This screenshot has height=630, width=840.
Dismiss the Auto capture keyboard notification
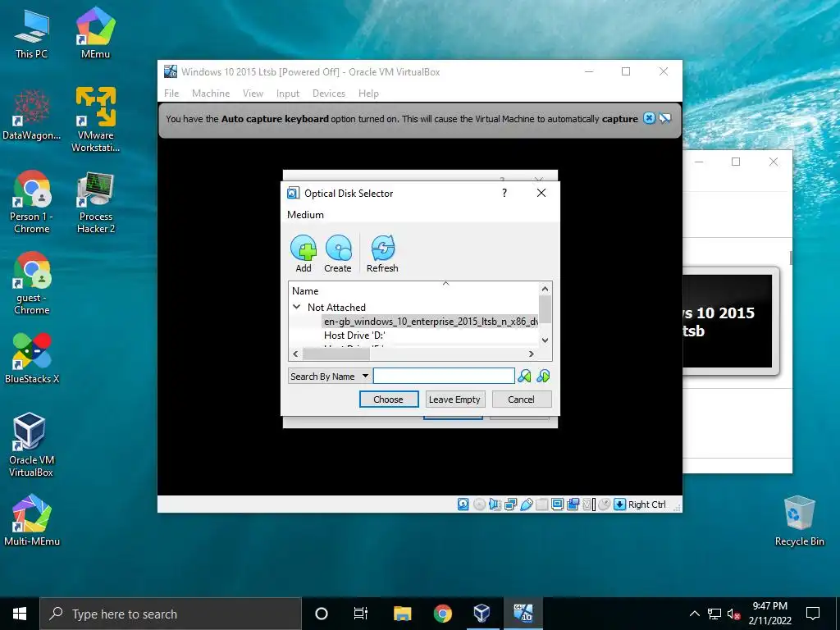[x=649, y=118]
